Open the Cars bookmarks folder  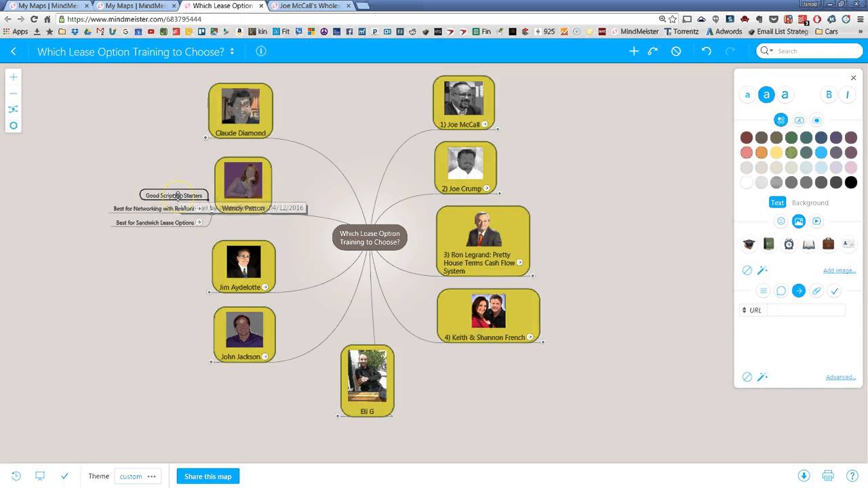[x=827, y=31]
